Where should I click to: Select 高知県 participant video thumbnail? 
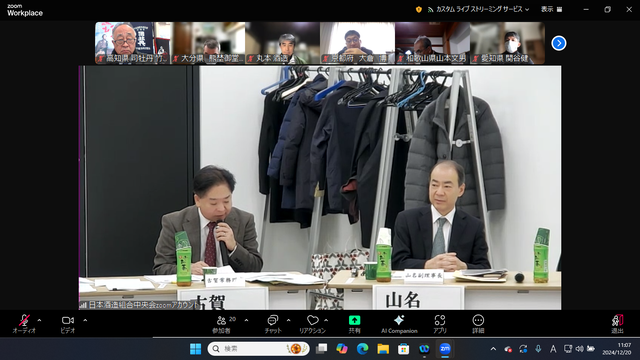(x=132, y=43)
